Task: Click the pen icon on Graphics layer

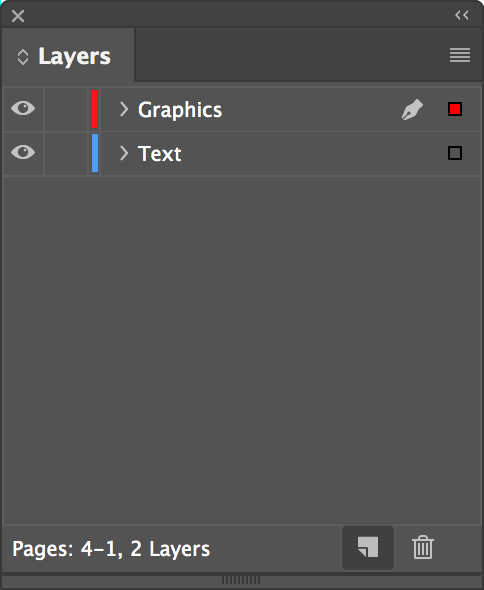Action: [x=412, y=109]
